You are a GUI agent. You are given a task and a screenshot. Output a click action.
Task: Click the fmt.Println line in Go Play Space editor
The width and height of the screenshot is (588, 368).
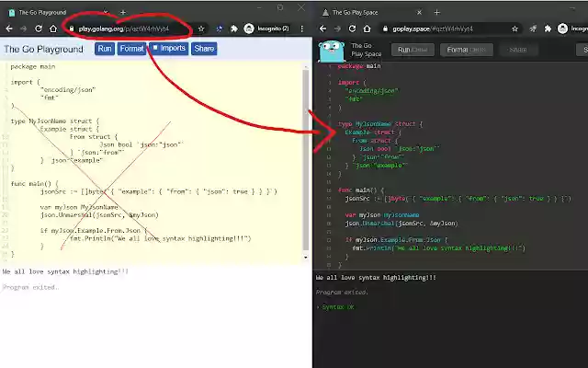pyautogui.click(x=439, y=247)
